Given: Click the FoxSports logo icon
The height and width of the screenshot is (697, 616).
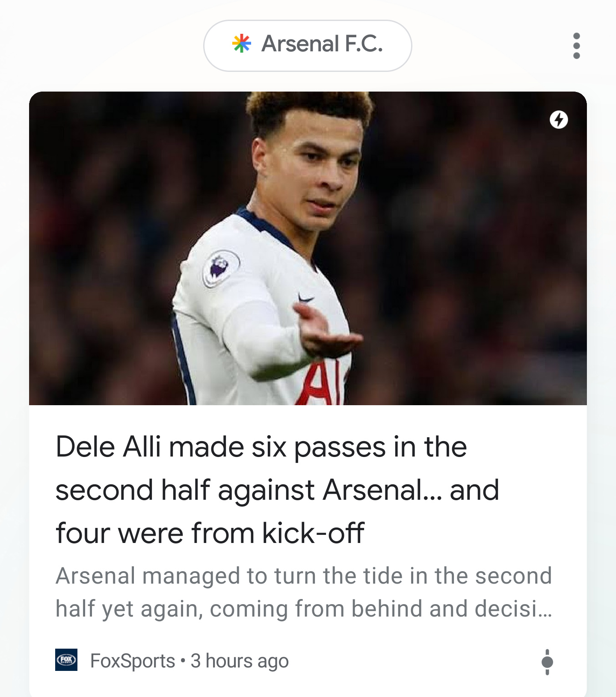Looking at the screenshot, I should [x=66, y=660].
